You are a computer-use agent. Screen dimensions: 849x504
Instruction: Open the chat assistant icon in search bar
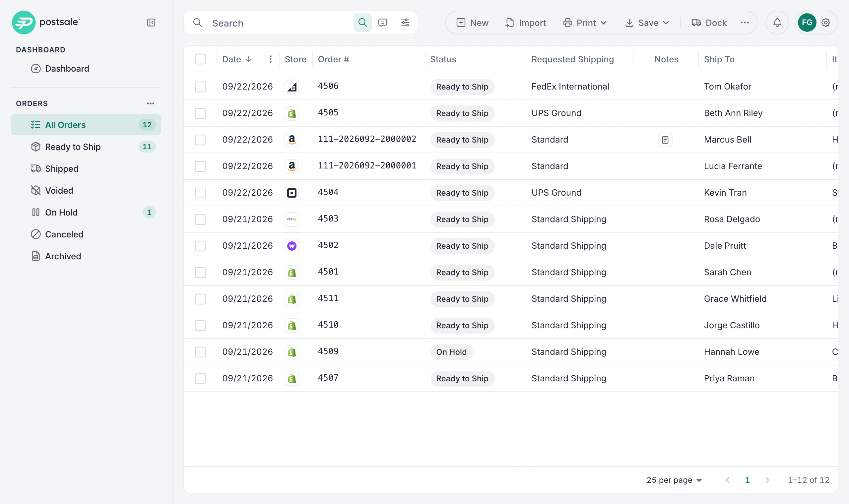tap(383, 23)
